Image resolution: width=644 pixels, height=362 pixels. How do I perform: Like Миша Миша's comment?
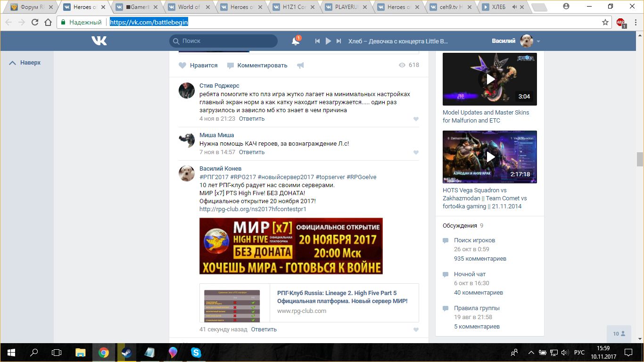coord(416,153)
